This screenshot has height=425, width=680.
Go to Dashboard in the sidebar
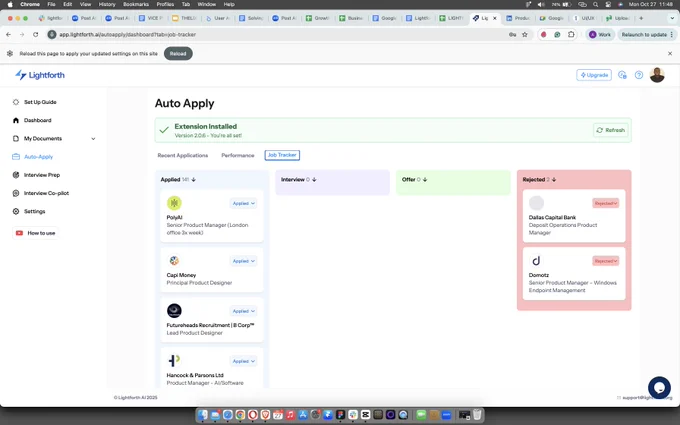[x=37, y=120]
